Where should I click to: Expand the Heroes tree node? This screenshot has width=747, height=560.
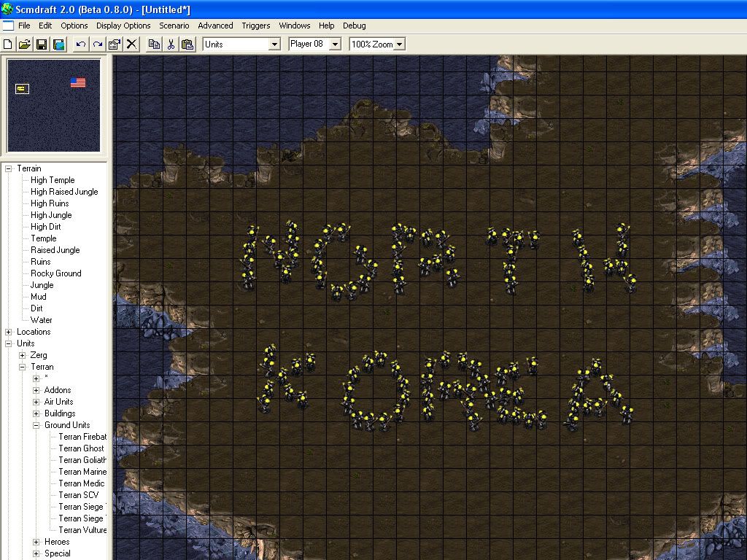coord(36,542)
